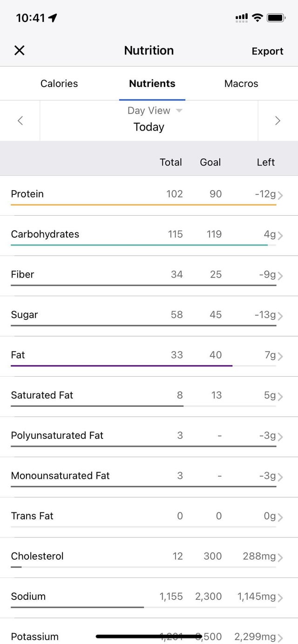Open Cholesterol row chevron
The height and width of the screenshot is (644, 298).
coord(280,558)
